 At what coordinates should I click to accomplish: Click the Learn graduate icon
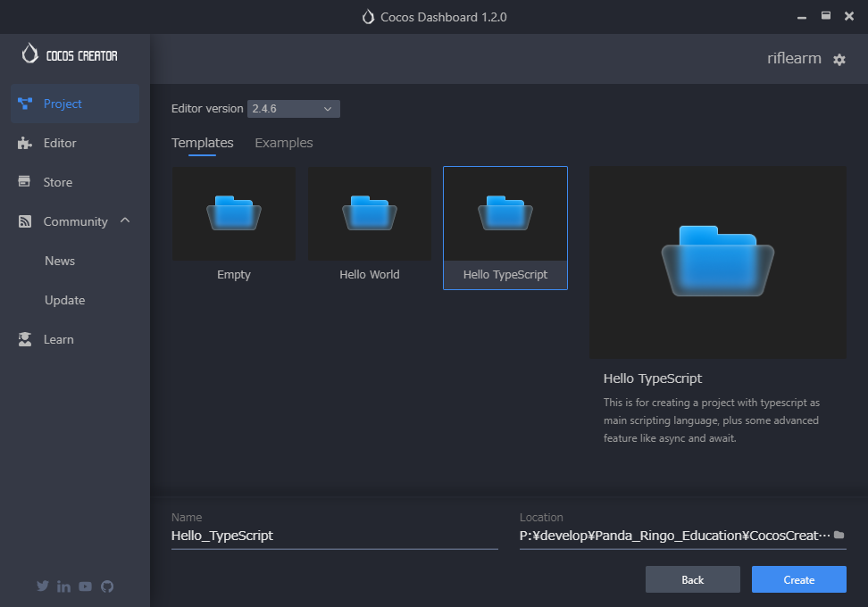(x=25, y=339)
